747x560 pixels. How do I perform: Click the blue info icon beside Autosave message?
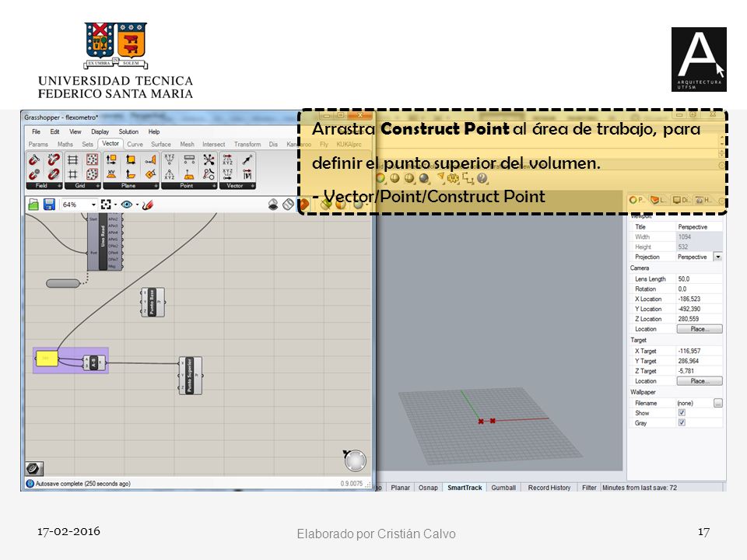[x=30, y=483]
